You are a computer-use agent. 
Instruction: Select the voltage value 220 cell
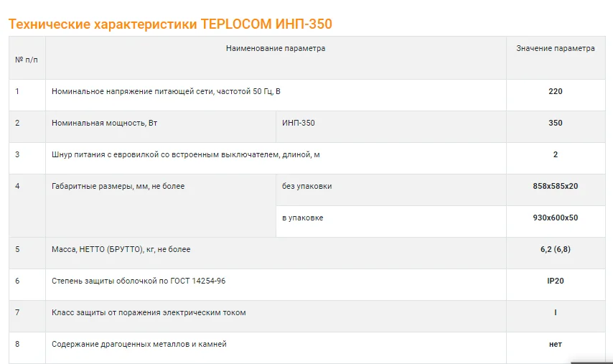[x=555, y=91]
